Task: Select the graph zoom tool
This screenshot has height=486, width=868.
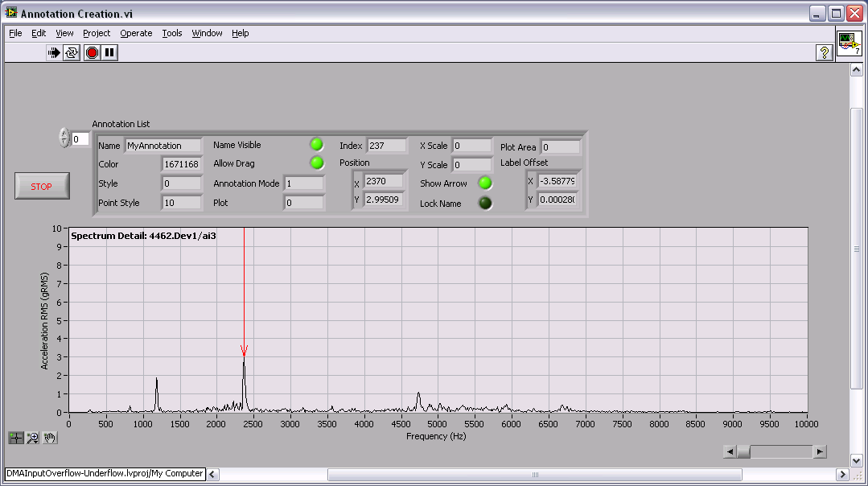Action: (x=33, y=438)
